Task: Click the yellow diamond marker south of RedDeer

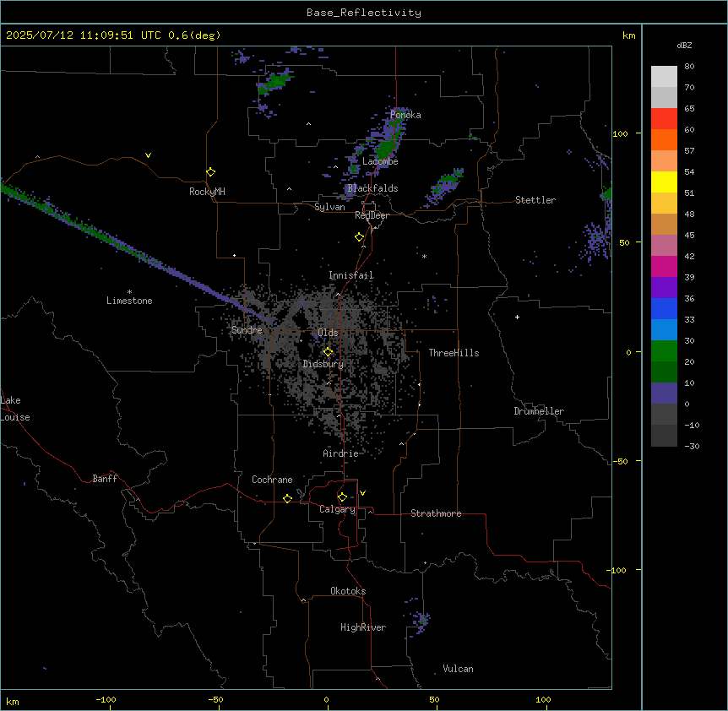Action: 360,237
